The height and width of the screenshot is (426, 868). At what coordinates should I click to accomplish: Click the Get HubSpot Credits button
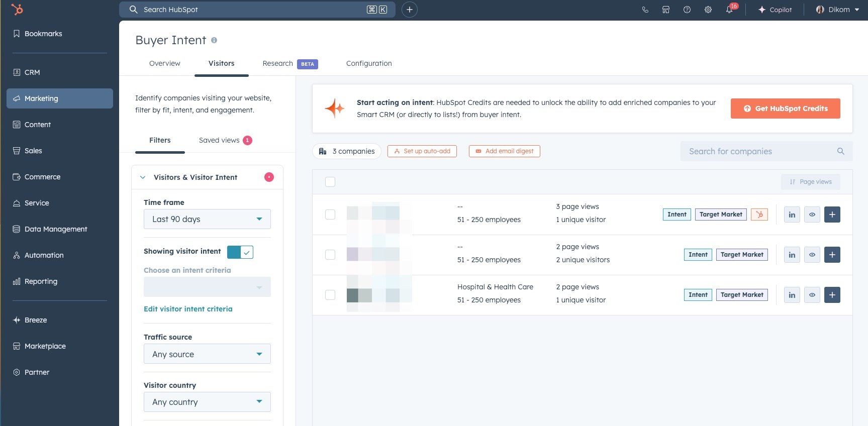click(x=785, y=109)
